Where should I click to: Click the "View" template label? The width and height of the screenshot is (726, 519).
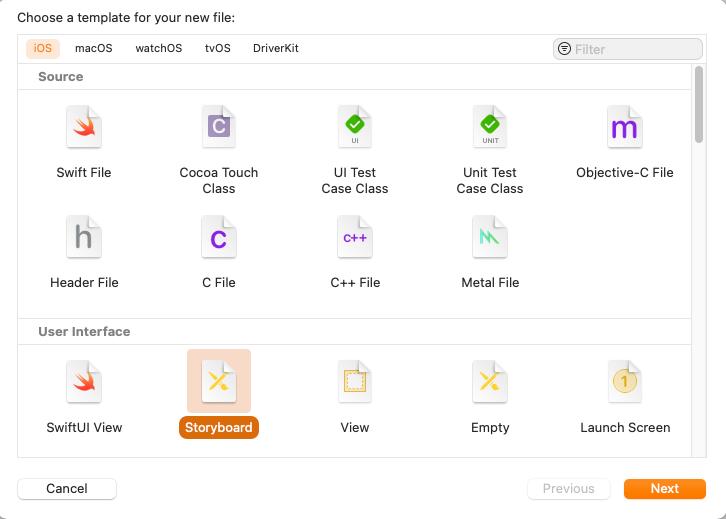pos(355,427)
